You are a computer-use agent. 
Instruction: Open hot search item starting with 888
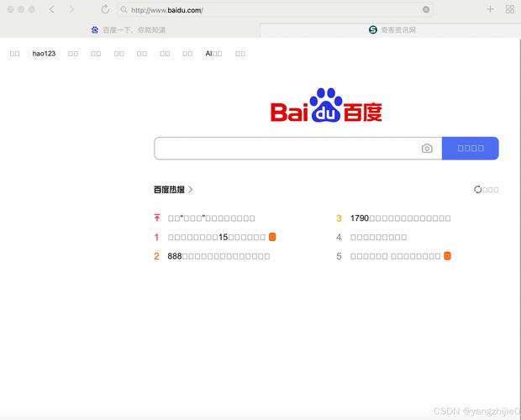coord(218,256)
